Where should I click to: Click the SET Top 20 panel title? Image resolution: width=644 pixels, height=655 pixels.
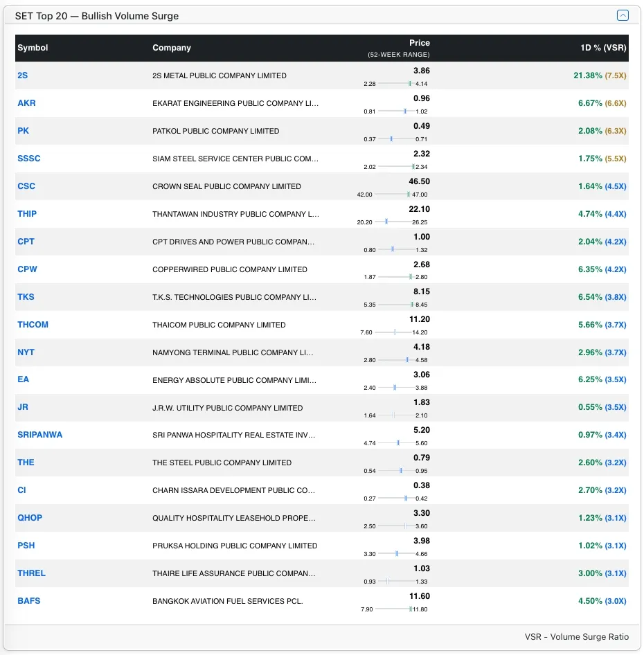coord(97,16)
